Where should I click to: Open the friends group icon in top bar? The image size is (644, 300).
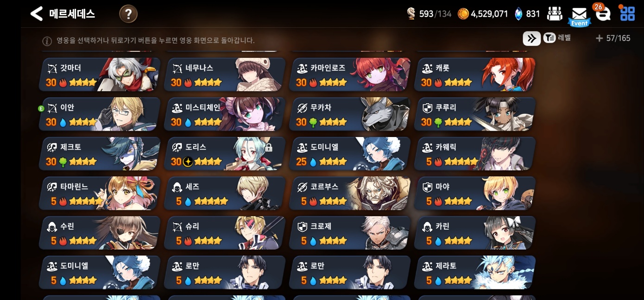point(555,14)
